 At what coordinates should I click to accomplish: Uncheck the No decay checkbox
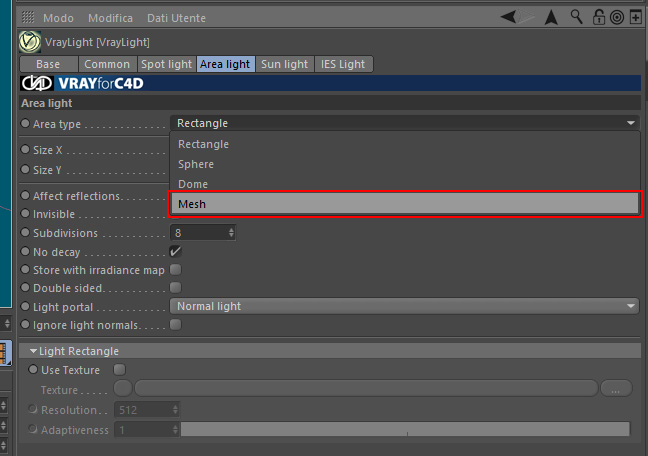(x=175, y=251)
